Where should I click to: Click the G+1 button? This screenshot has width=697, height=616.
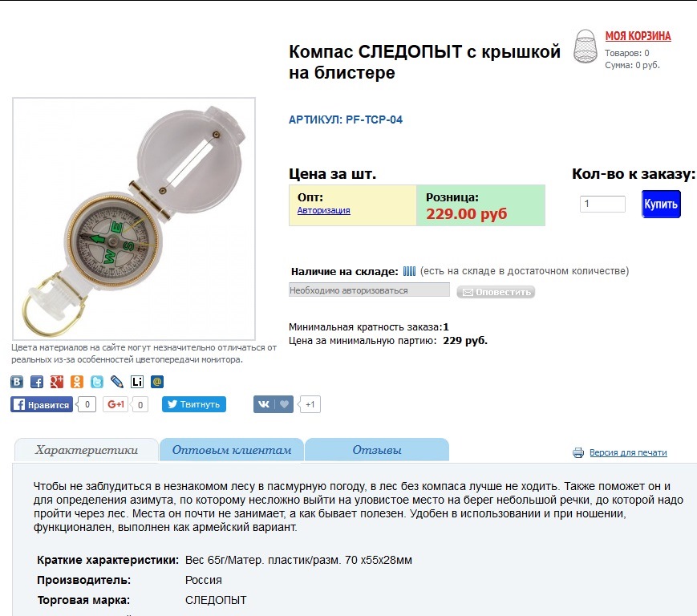point(115,404)
